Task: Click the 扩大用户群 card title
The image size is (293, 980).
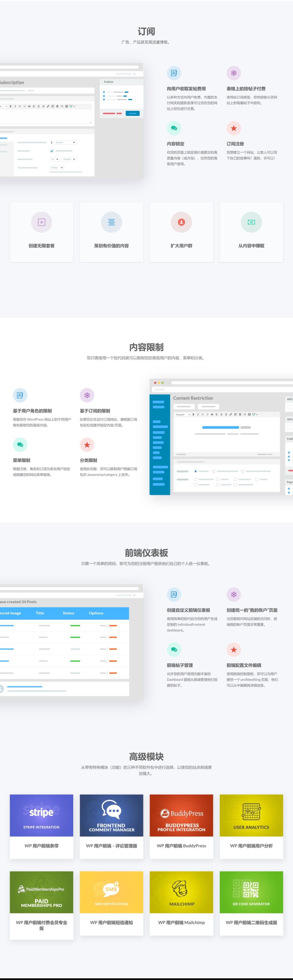Action: coord(181,246)
